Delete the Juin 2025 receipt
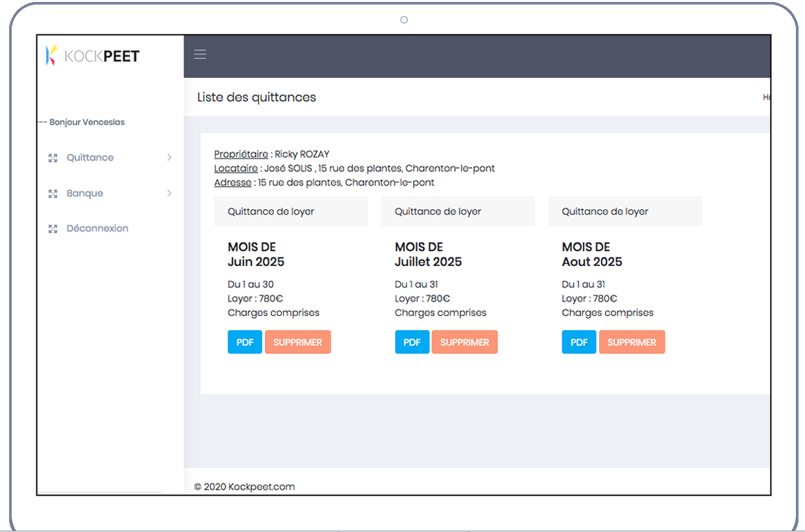Viewport: 805px width, 532px height. point(298,342)
